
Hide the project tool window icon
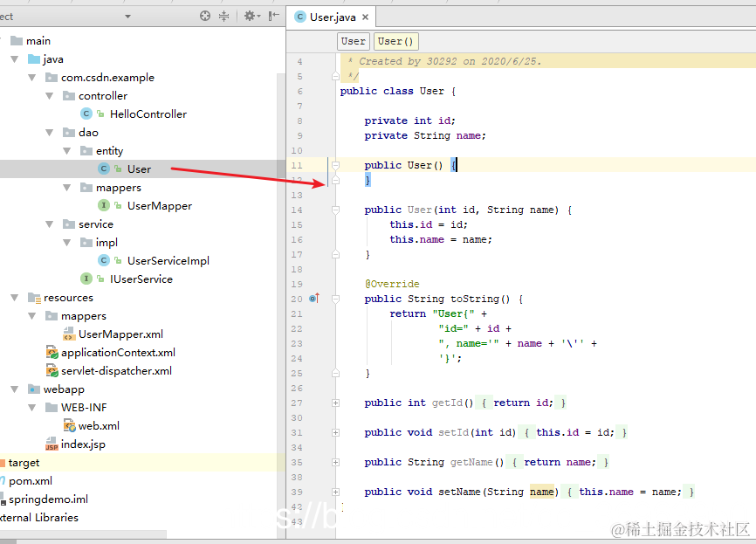coord(274,16)
